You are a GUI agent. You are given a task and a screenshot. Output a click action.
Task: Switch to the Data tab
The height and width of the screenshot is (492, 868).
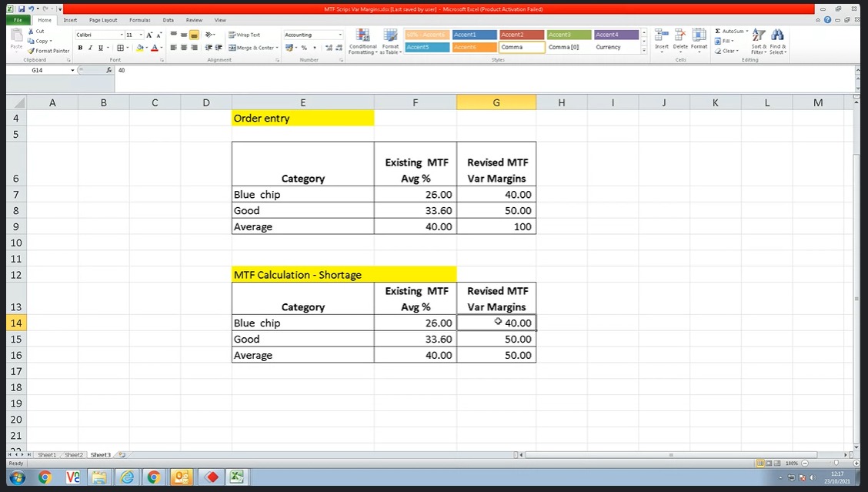(x=169, y=20)
